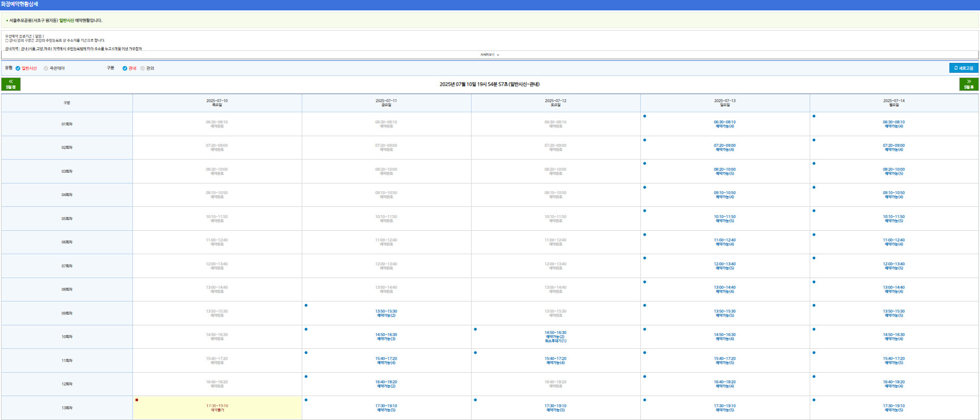Viewport: 980px width, 420px height.
Task: Select the 일반시신 type radio button
Action: (x=18, y=68)
